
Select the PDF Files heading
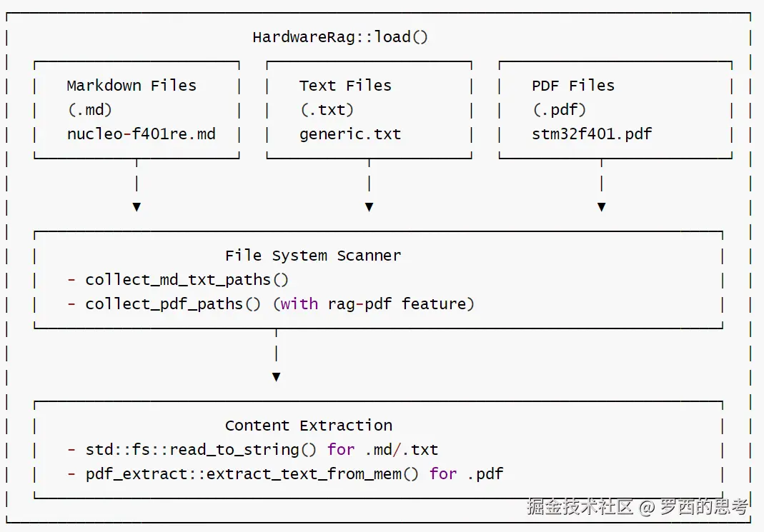573,86
